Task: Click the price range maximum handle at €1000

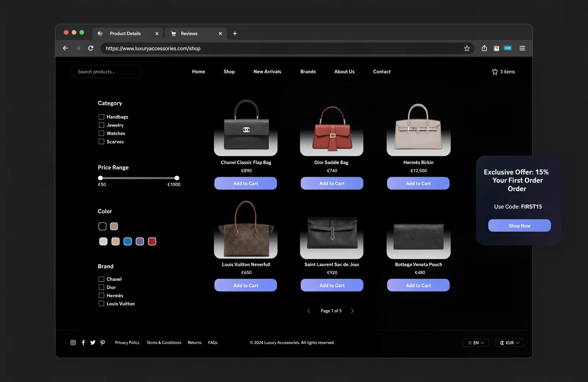Action: pyautogui.click(x=177, y=178)
